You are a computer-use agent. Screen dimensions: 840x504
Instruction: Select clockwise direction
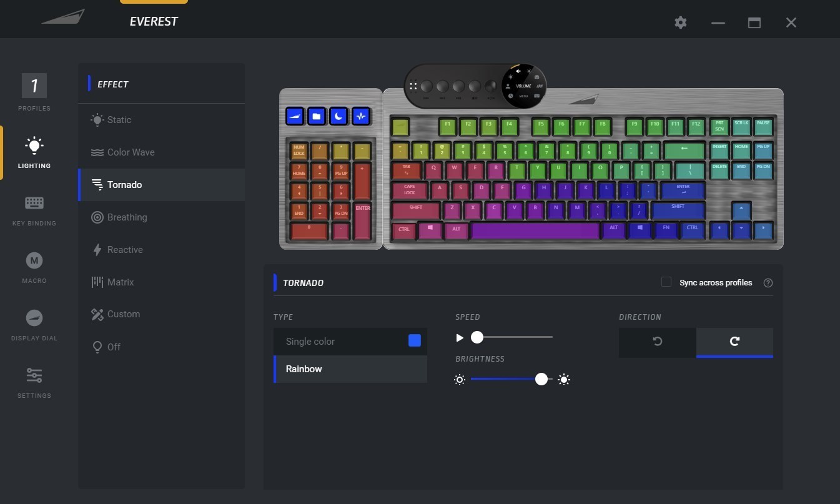pyautogui.click(x=734, y=342)
